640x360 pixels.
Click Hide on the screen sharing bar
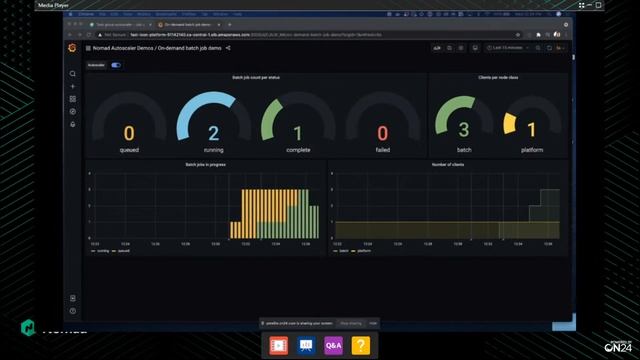pyautogui.click(x=373, y=323)
